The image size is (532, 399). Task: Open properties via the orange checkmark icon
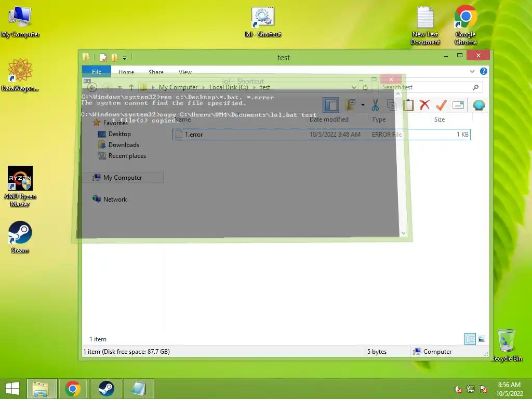click(441, 105)
